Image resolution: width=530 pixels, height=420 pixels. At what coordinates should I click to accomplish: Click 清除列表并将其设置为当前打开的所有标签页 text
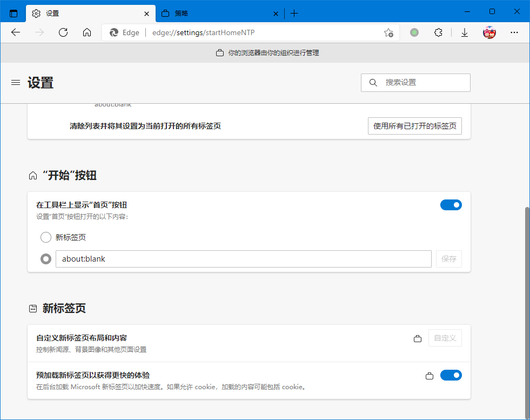coord(145,126)
